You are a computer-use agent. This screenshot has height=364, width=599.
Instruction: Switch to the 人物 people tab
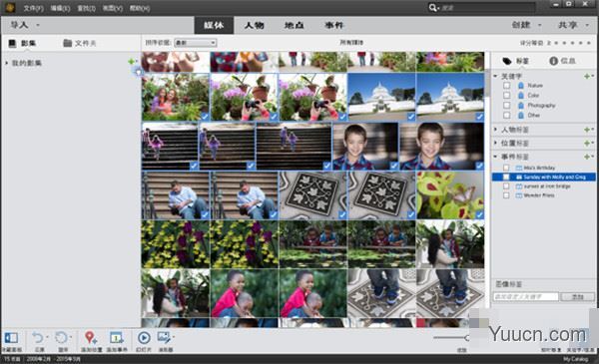pyautogui.click(x=254, y=25)
